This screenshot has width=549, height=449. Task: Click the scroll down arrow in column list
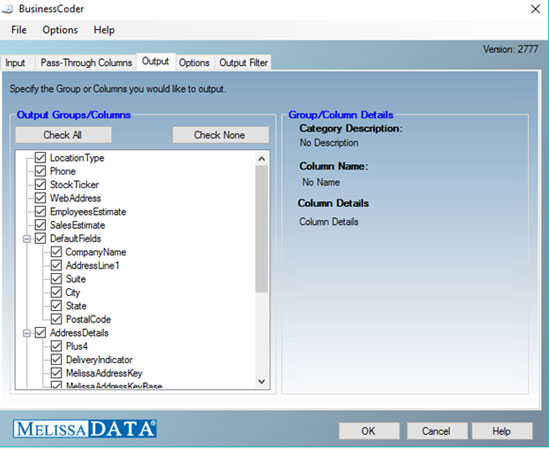(262, 381)
